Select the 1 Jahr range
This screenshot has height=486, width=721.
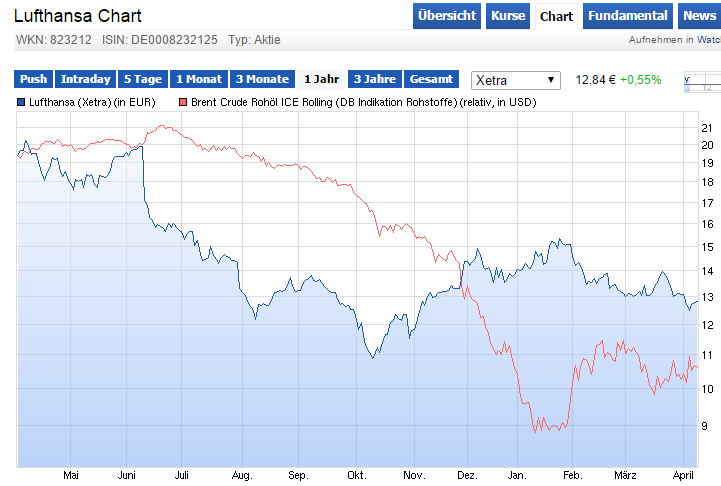[x=321, y=79]
